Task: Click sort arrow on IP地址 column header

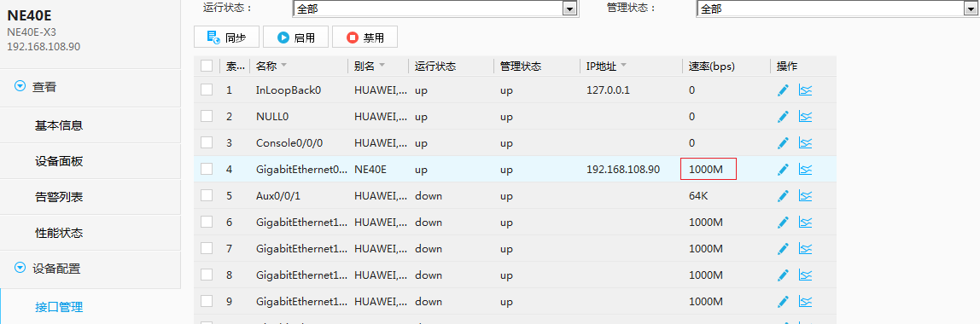Action: [x=623, y=66]
